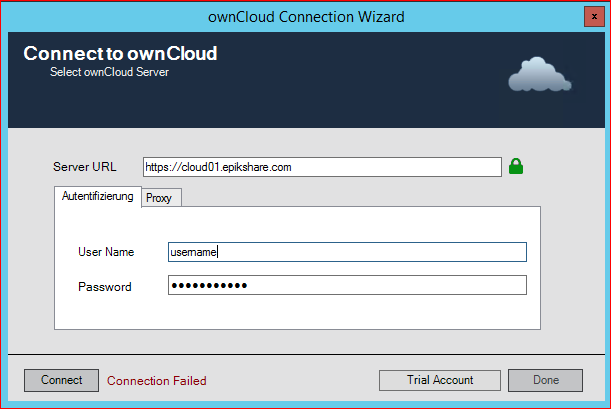
Task: Click the green SSL padlock icon
Action: pyautogui.click(x=516, y=166)
